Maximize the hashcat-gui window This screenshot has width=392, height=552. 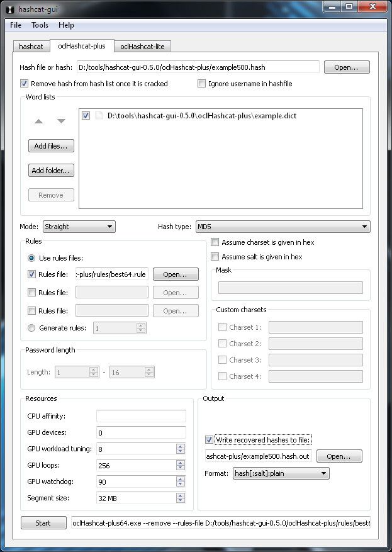point(349,7)
